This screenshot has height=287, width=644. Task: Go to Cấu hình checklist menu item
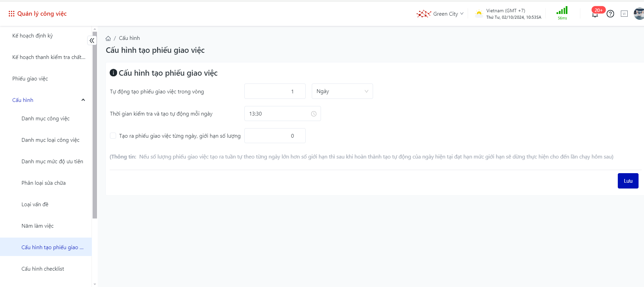point(43,269)
